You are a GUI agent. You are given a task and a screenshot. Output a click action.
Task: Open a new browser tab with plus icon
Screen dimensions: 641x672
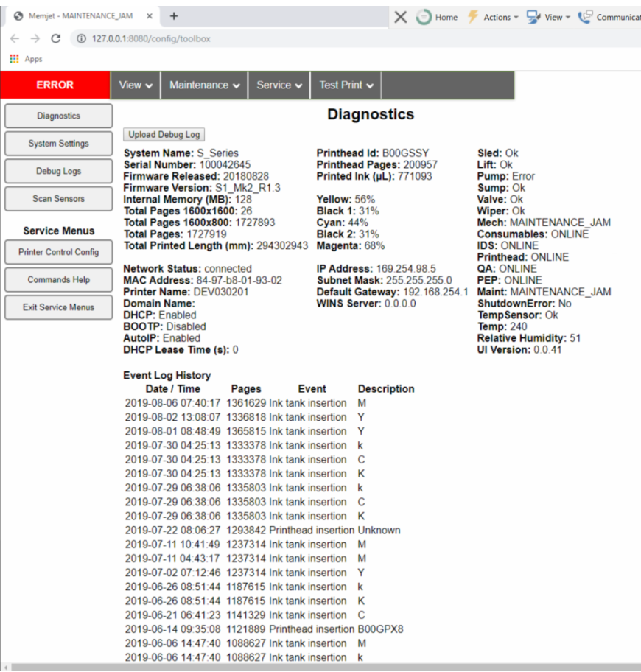tap(174, 16)
